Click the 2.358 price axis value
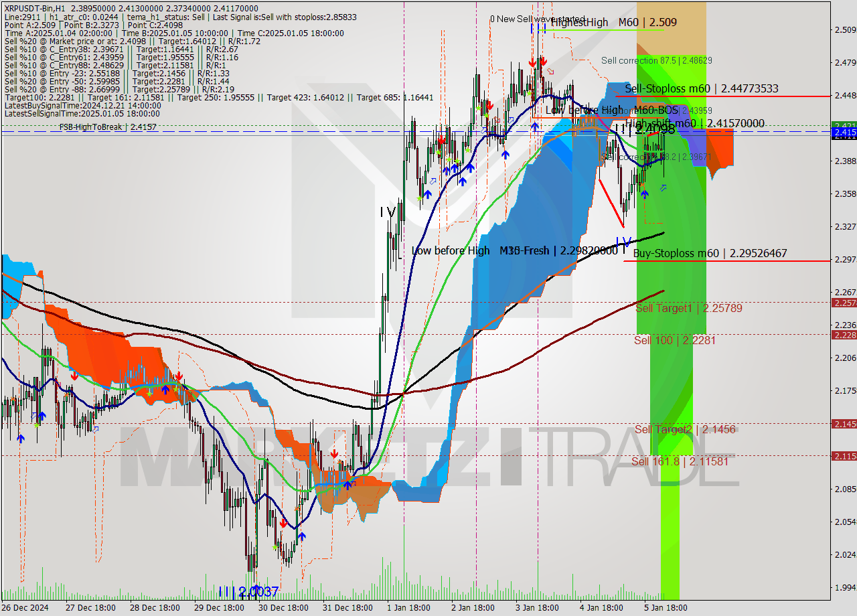This screenshot has width=857, height=616. pos(845,194)
